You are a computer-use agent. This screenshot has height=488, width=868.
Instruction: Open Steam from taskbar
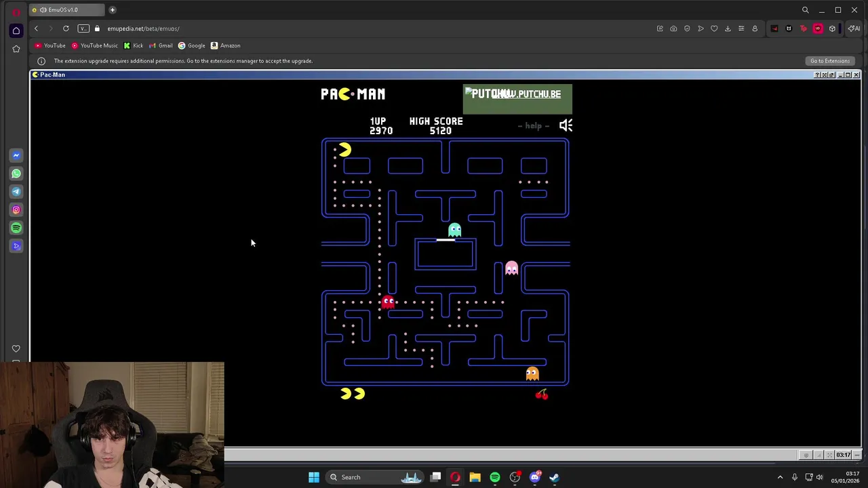pyautogui.click(x=554, y=477)
